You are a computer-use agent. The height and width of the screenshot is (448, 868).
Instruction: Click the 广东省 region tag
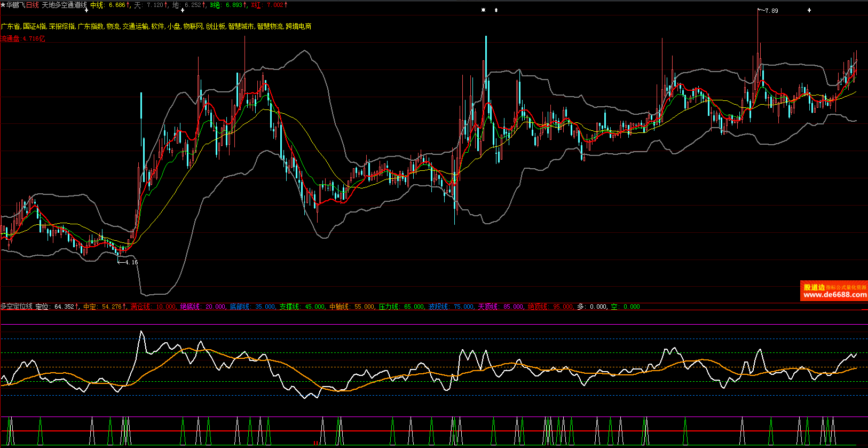point(11,26)
